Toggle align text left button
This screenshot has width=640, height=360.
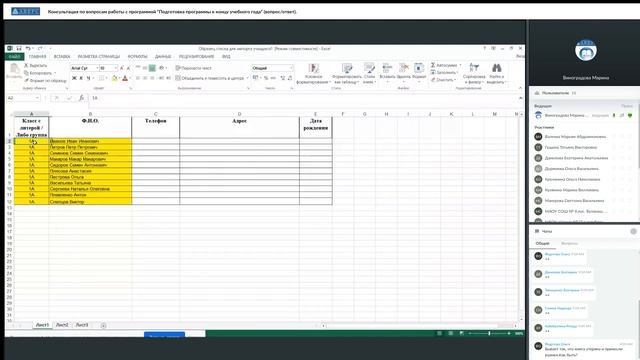pos(138,78)
